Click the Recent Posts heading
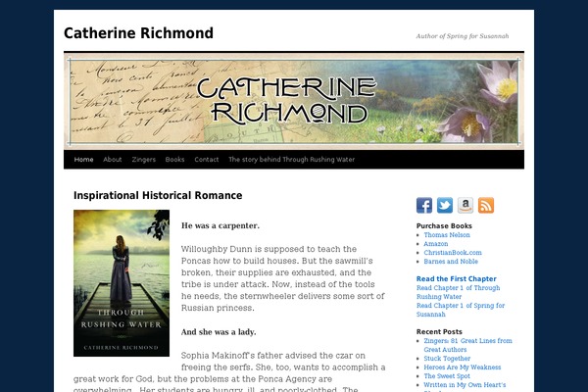Viewport: 588px width, 392px height. tap(439, 331)
